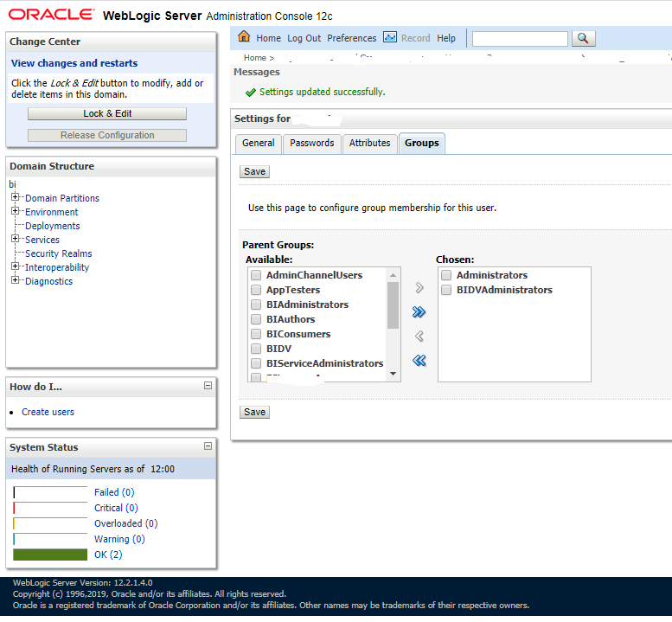The width and height of the screenshot is (672, 622).
Task: Check the BIDVAdministrators checkbox in Chosen
Action: (x=446, y=290)
